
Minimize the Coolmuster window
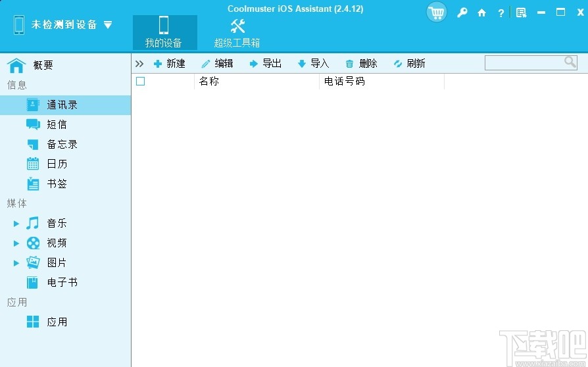tap(541, 12)
